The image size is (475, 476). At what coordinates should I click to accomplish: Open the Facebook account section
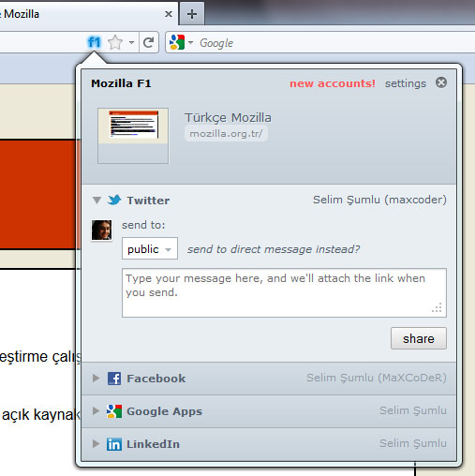coord(269,379)
